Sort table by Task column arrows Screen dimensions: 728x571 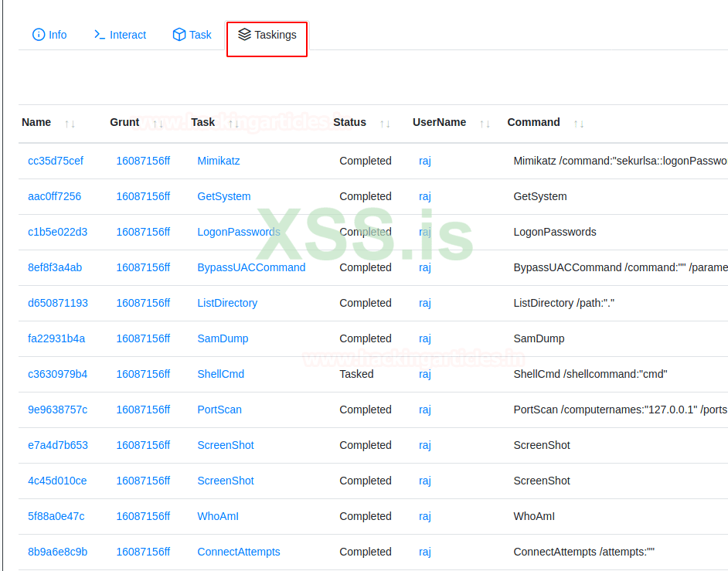[x=233, y=124]
